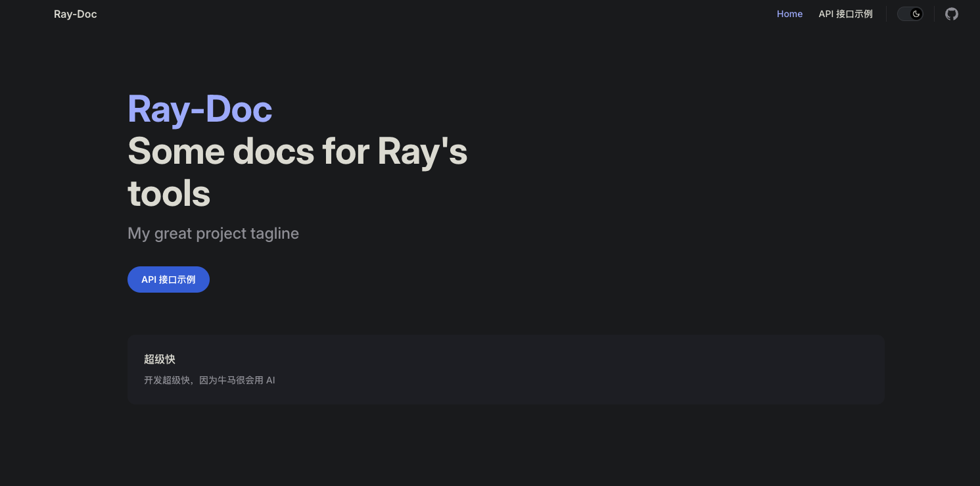The width and height of the screenshot is (980, 486).
Task: Click the "My great project tagline" text
Action: pos(213,233)
